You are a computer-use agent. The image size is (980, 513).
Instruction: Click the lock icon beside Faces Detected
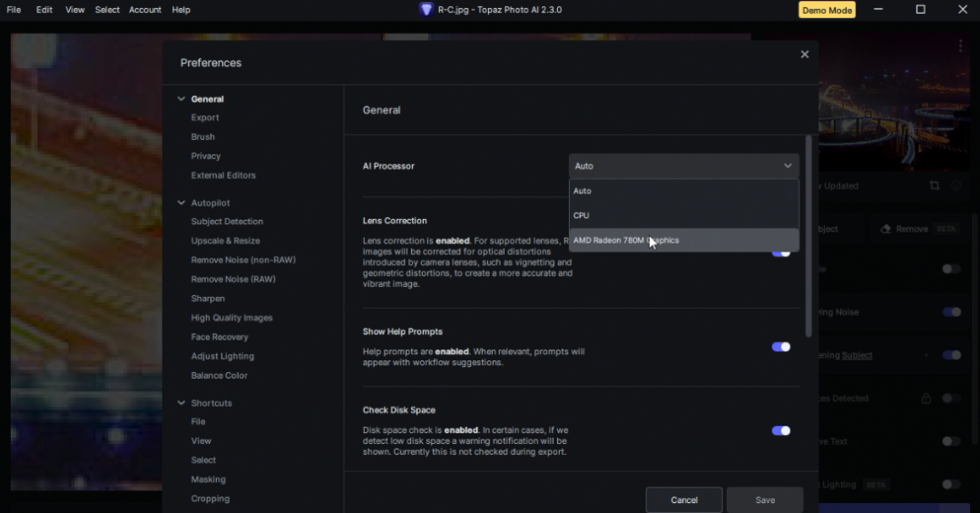926,399
